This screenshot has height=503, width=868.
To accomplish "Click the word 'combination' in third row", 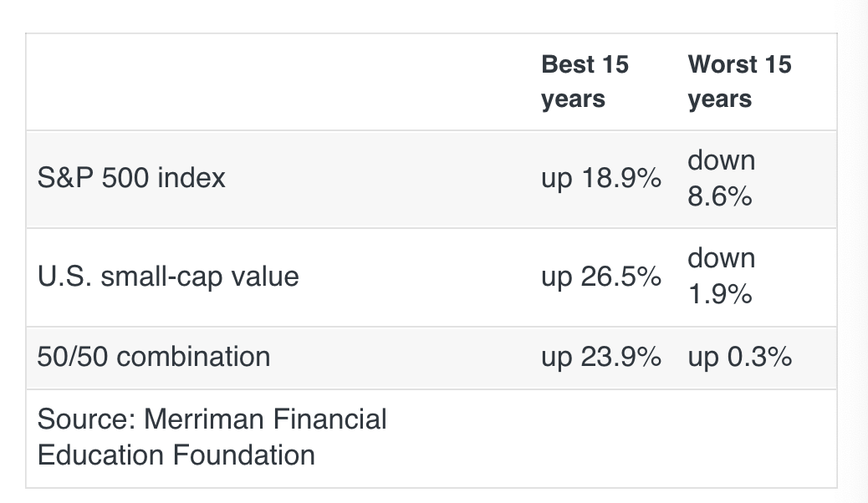I will (x=193, y=356).
